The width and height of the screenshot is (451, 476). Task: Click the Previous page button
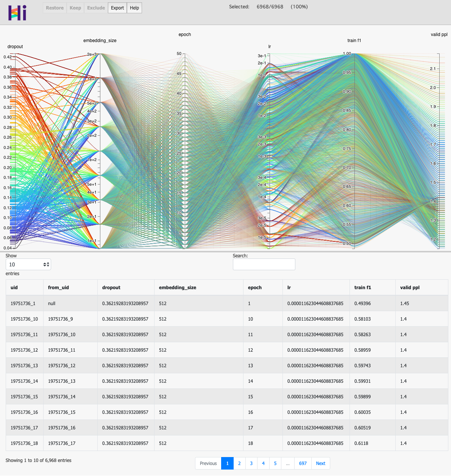(x=208, y=463)
